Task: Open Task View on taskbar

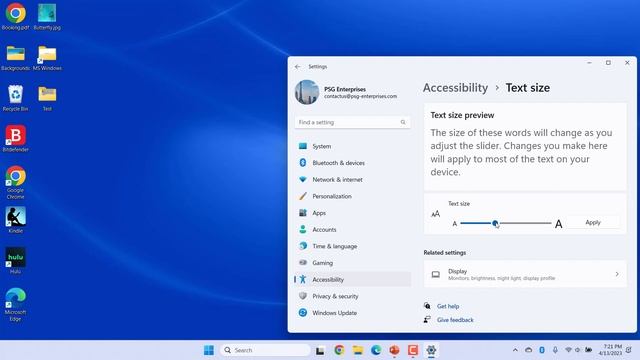Action: coord(320,350)
